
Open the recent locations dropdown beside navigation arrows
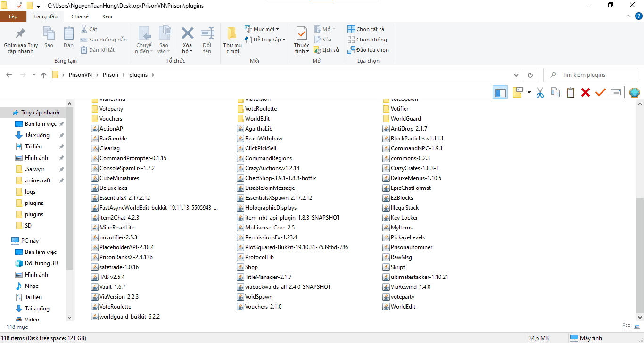click(34, 75)
